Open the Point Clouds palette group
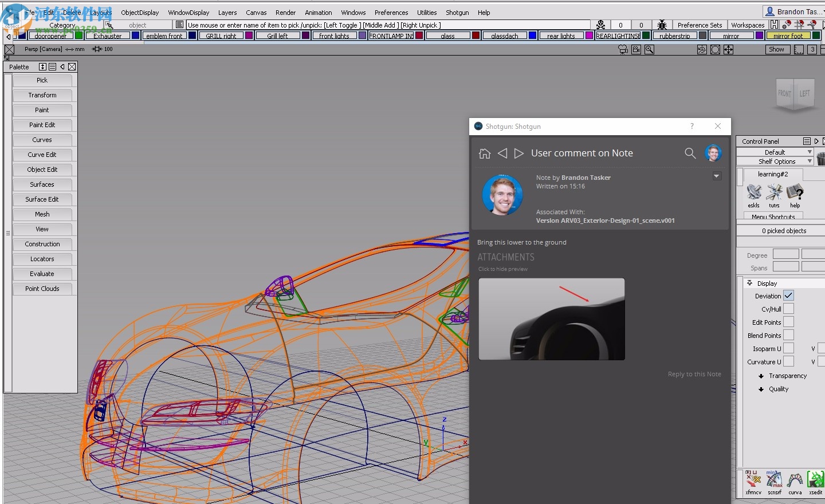825x504 pixels. [x=42, y=289]
